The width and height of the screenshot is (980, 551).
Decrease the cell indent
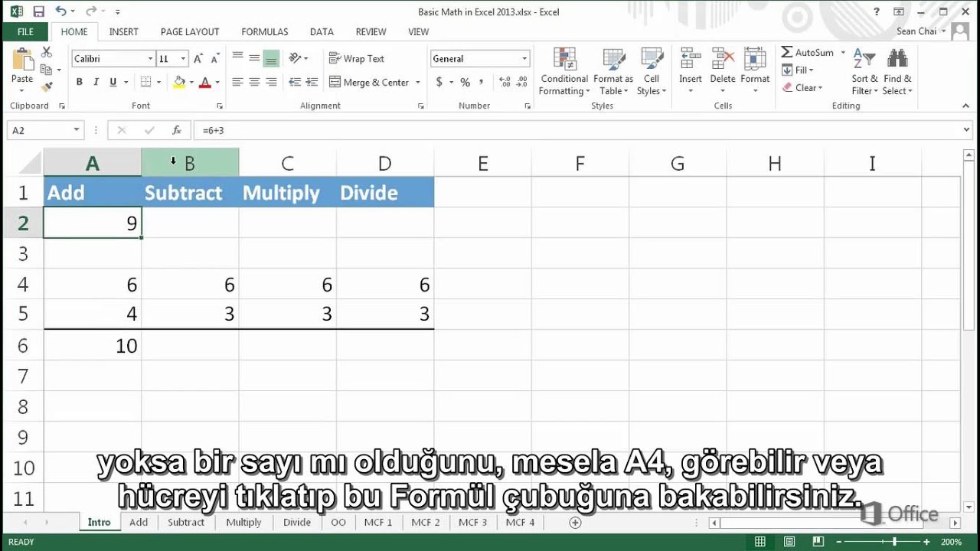(294, 82)
